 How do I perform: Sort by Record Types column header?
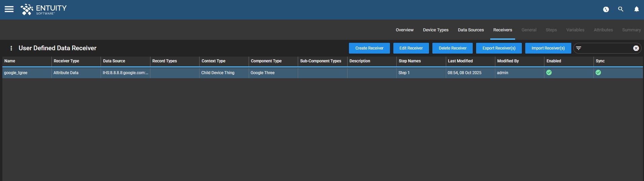(175, 61)
